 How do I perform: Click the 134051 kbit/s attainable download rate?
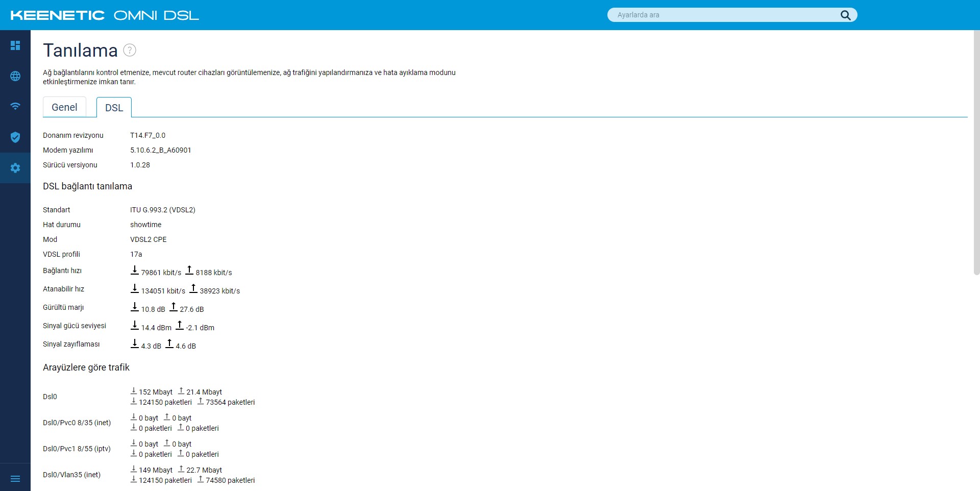163,291
